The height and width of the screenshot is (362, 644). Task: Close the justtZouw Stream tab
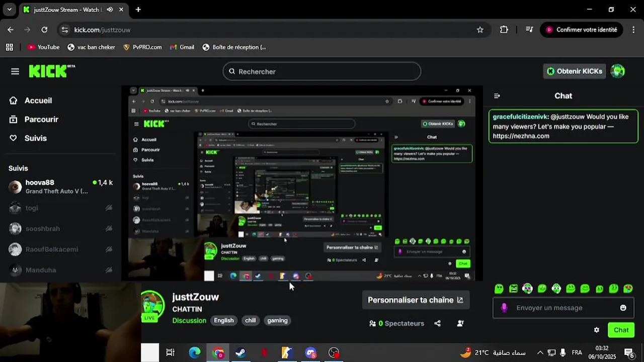pyautogui.click(x=121, y=10)
